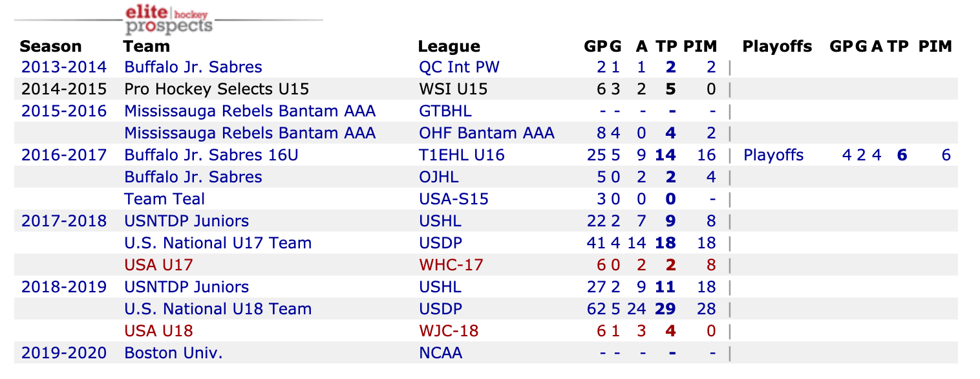
Task: Open the U.S. National U17 Team page
Action: pos(218,243)
